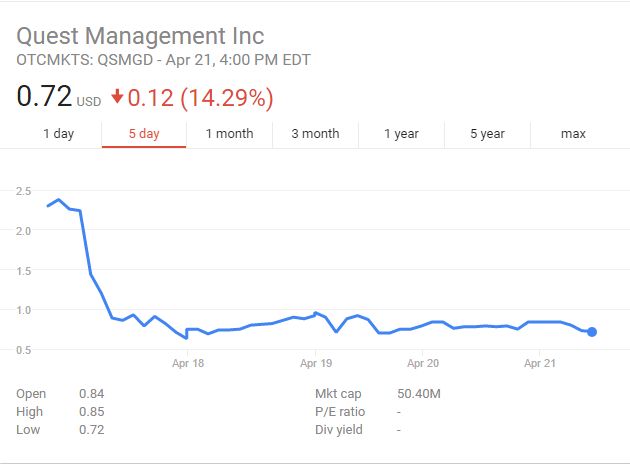The width and height of the screenshot is (630, 464).
Task: Select the 1 day tab
Action: (x=58, y=134)
